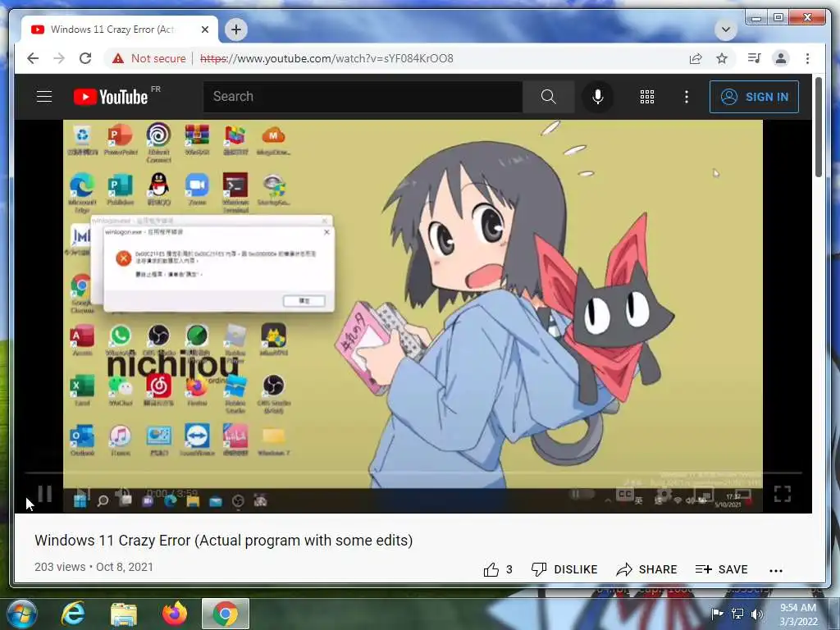Open the YouTube guide hamburger menu
The width and height of the screenshot is (840, 630).
pyautogui.click(x=44, y=97)
